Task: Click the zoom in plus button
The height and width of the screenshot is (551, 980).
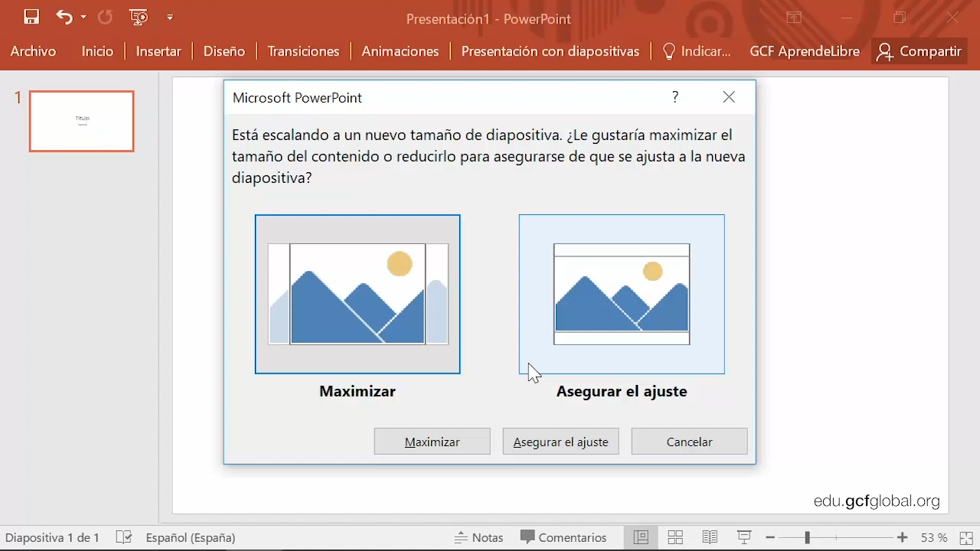Action: [903, 537]
